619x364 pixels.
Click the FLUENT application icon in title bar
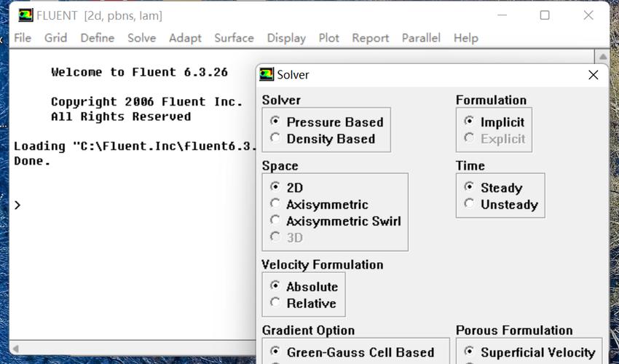(x=25, y=15)
